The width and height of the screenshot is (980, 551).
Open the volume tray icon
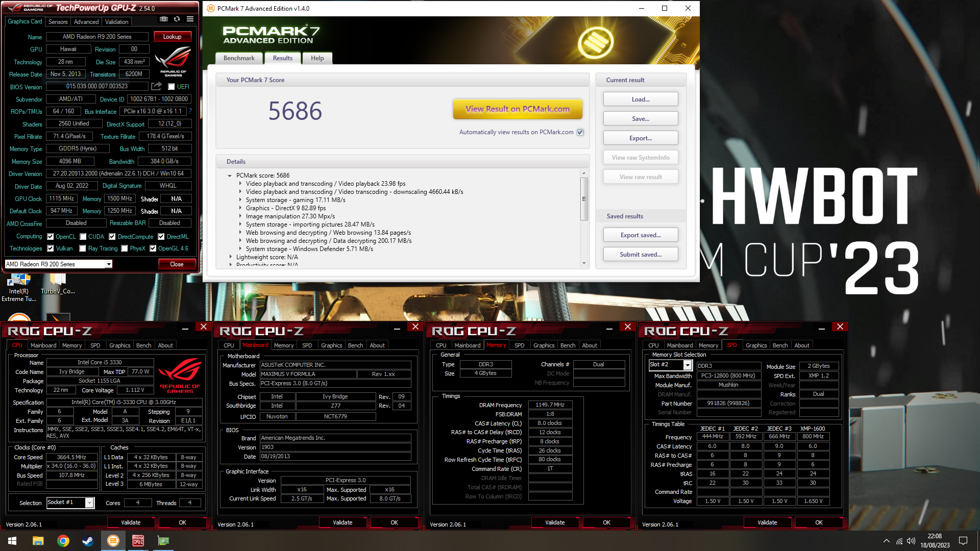coord(911,541)
